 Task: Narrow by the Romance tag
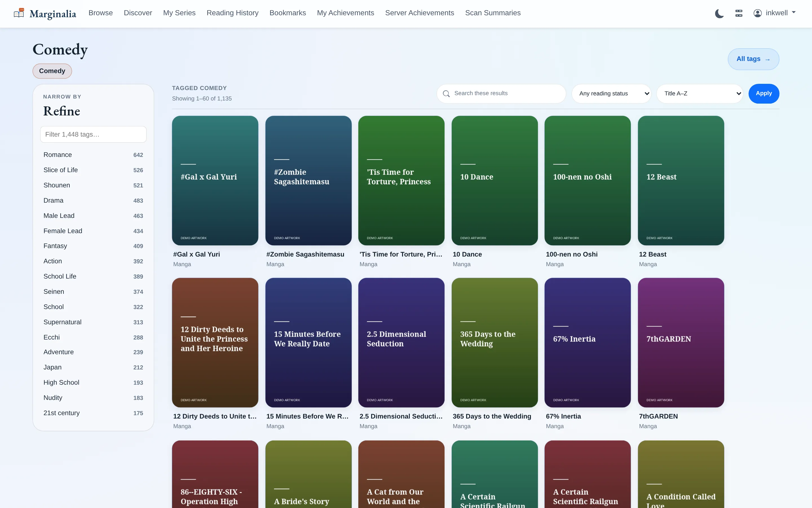click(x=93, y=155)
